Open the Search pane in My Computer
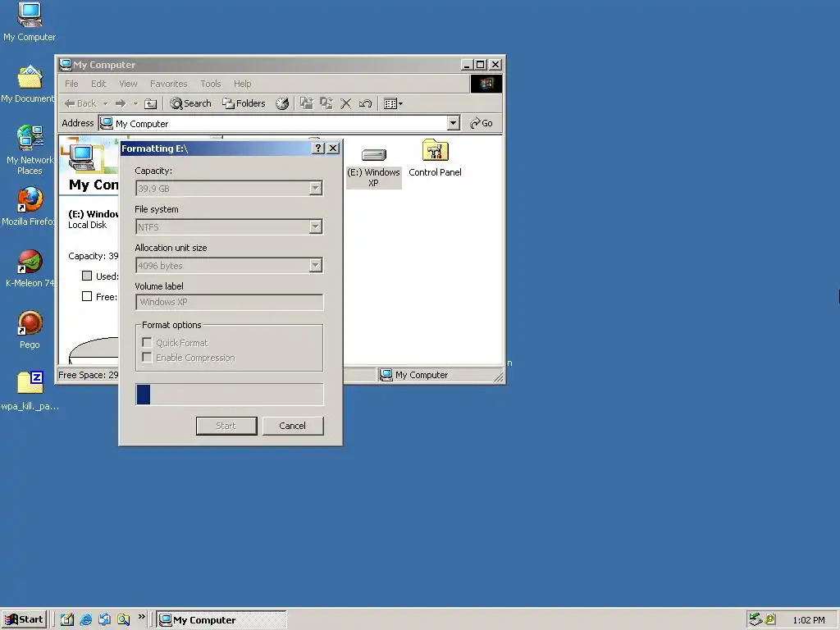The image size is (840, 630). click(x=190, y=103)
